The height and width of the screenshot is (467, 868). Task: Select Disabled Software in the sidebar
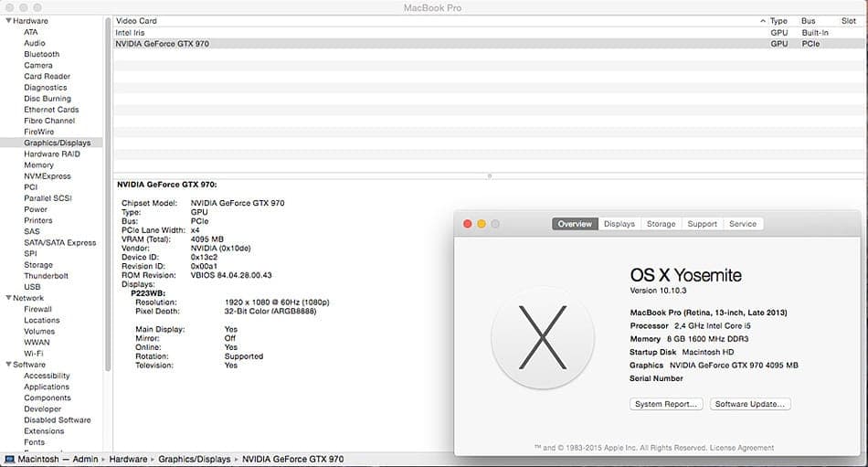click(57, 419)
